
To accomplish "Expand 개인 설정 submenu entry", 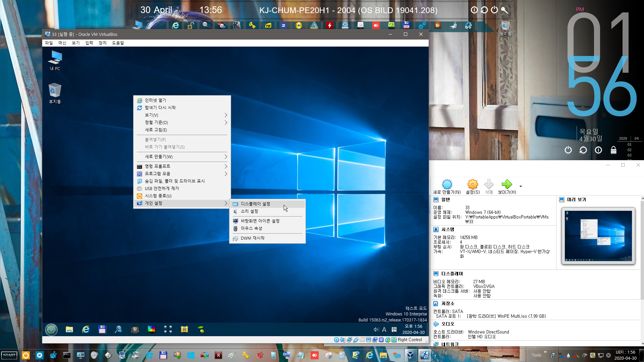I will (x=182, y=203).
